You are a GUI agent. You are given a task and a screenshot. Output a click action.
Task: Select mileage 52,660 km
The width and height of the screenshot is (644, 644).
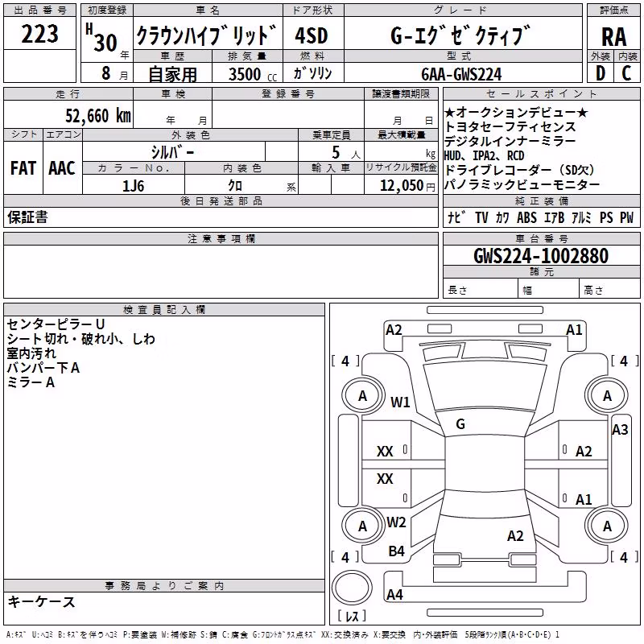click(x=97, y=115)
